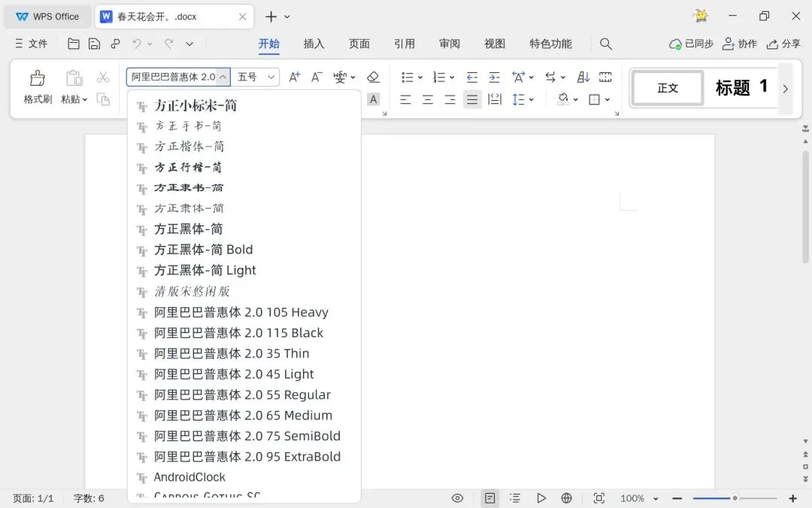This screenshot has width=812, height=508.
Task: Click the web layout globe icon
Action: click(567, 498)
